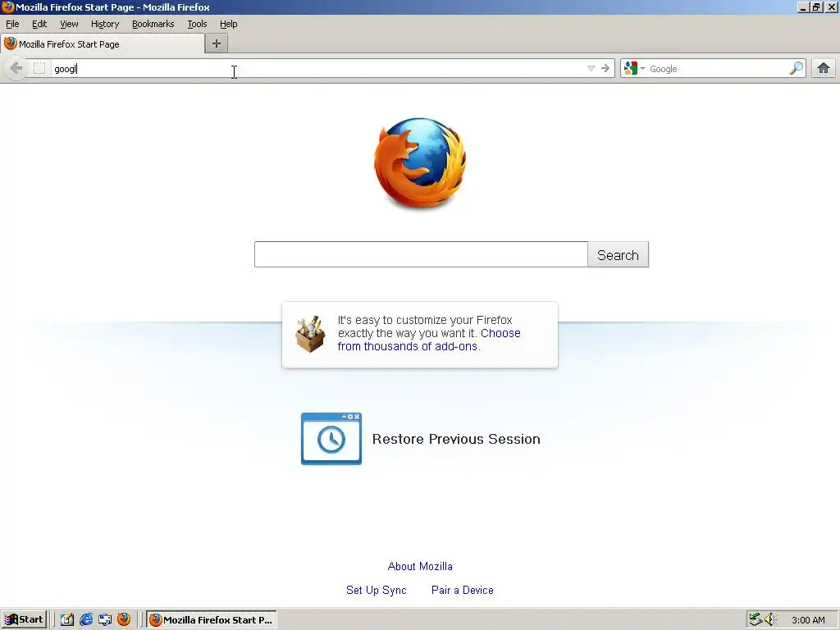Select the Mozilla Firefox Start Page tab
Viewport: 840px width, 630px height.
103,44
